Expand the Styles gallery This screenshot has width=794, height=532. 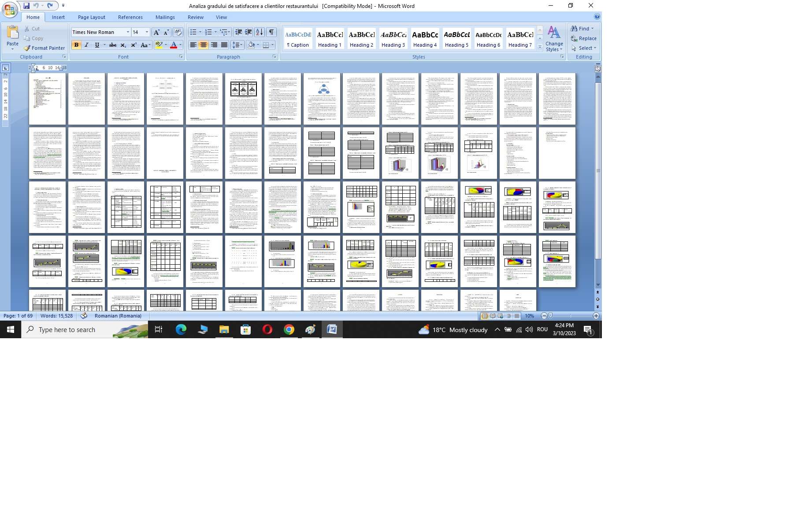click(540, 47)
